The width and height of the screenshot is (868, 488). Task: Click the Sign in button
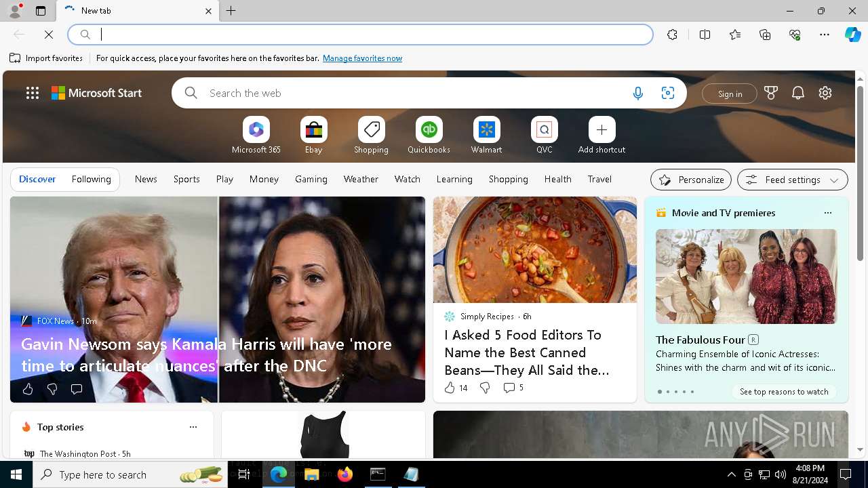[x=730, y=94]
